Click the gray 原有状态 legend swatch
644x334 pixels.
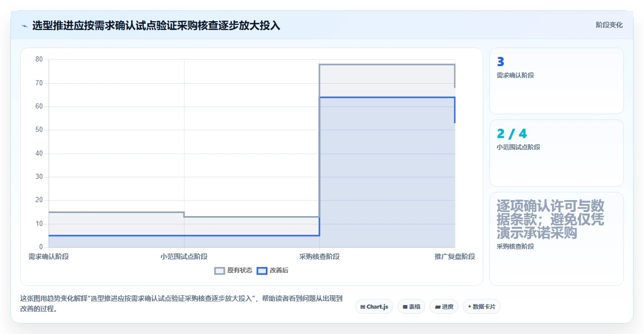[220, 270]
